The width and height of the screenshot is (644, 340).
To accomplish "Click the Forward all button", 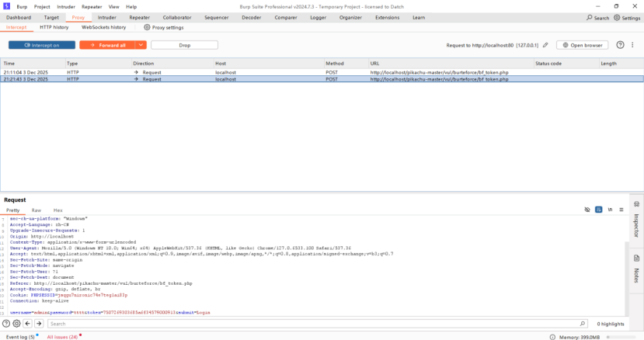I will (107, 45).
